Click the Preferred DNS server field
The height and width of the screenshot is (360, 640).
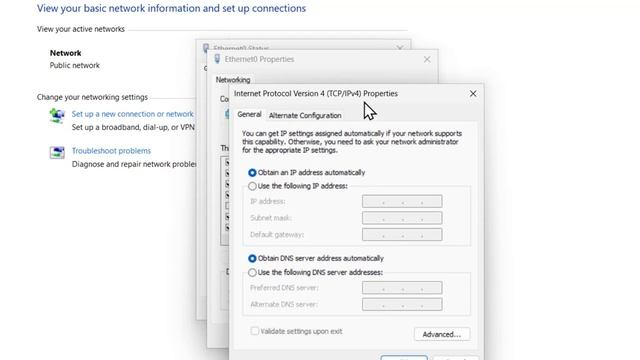[x=402, y=288]
